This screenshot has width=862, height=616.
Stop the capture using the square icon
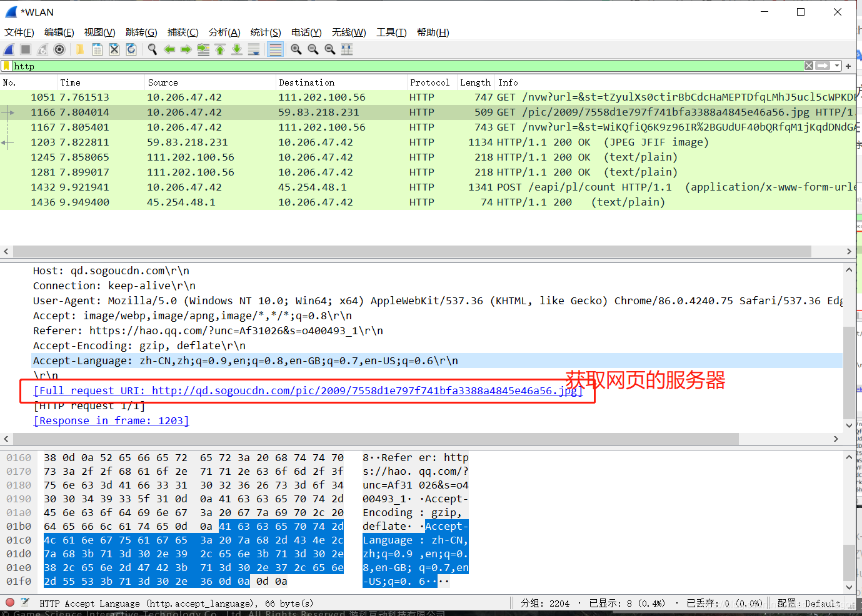click(26, 49)
